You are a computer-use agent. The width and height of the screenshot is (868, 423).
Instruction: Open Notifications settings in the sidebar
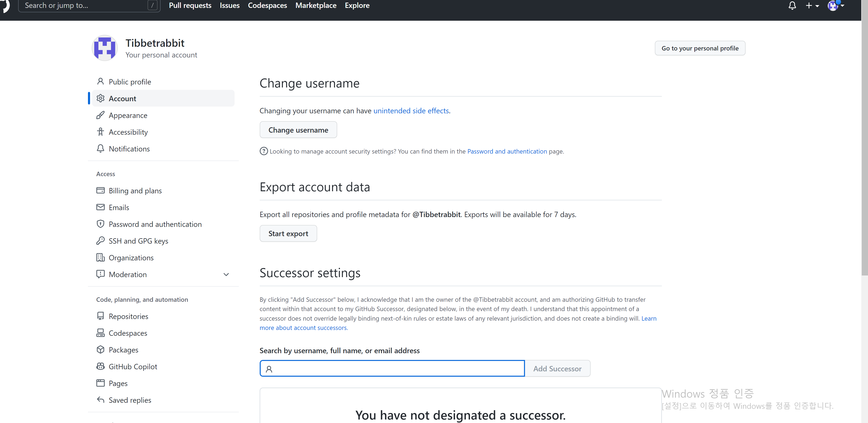163,148
